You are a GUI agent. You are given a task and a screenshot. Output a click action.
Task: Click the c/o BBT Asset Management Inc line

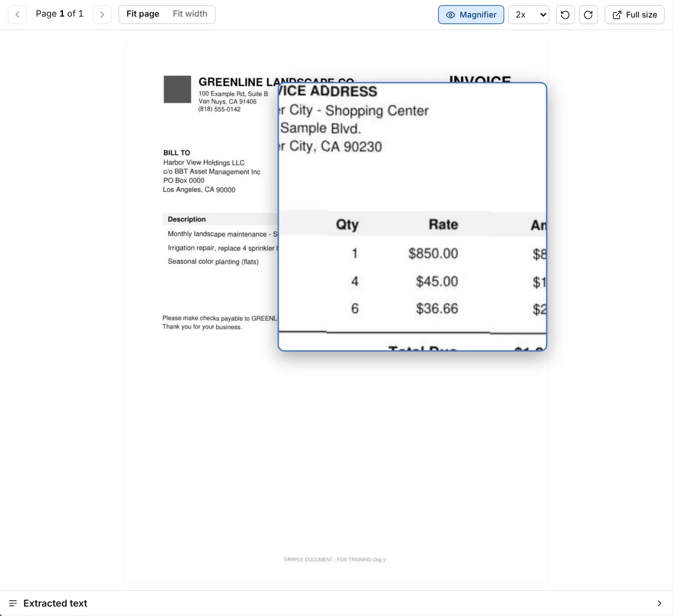click(x=212, y=172)
